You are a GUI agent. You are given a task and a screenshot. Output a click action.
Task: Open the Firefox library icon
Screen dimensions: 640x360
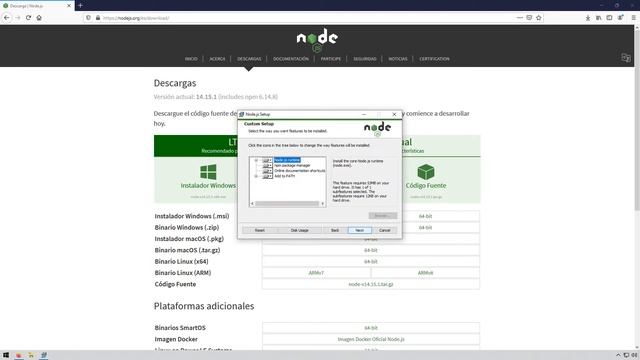(x=598, y=18)
